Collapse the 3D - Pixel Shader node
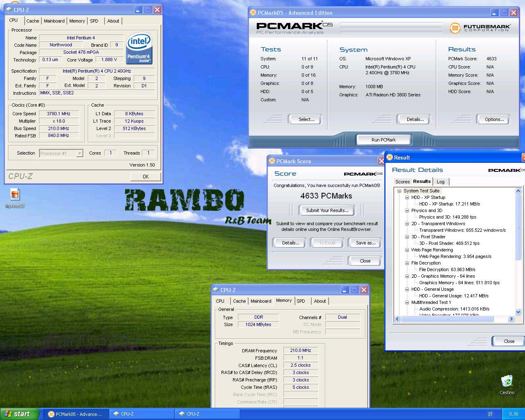525x420 pixels. pos(407,237)
